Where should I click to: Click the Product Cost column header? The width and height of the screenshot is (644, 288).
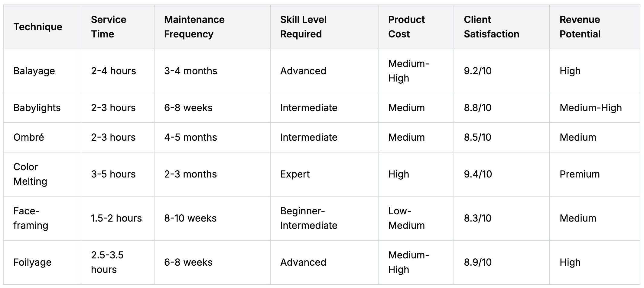(406, 27)
